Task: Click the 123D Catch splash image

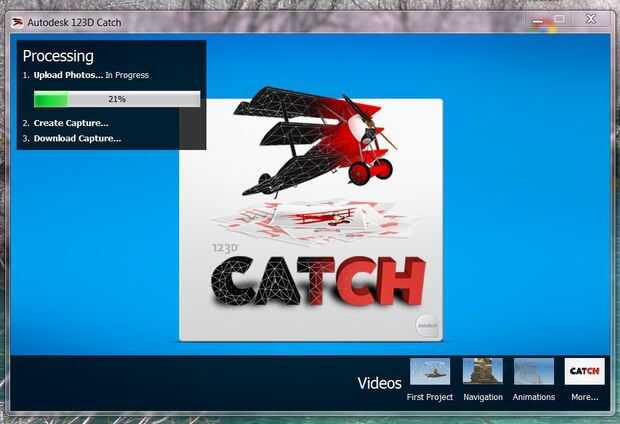Action: [x=311, y=220]
